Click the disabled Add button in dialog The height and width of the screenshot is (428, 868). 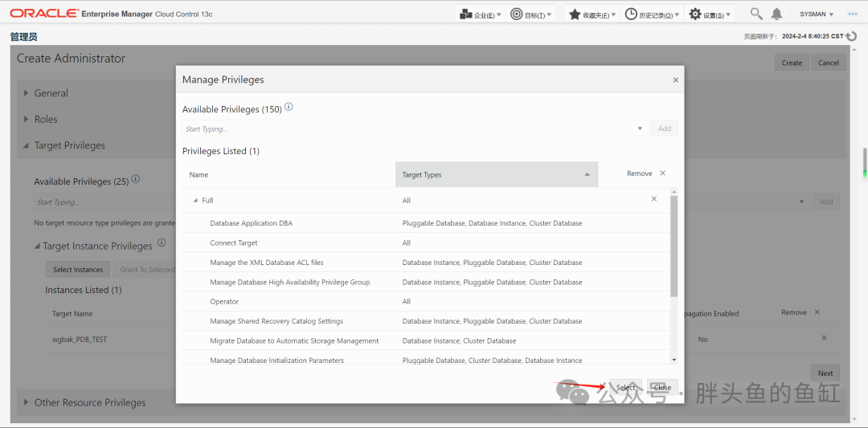click(x=665, y=128)
